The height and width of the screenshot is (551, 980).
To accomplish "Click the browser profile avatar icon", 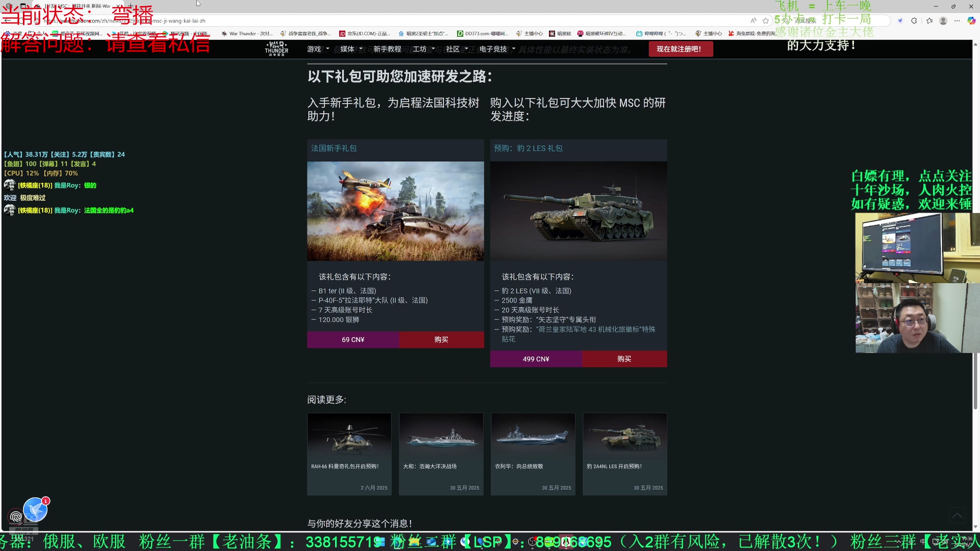I will (x=943, y=21).
